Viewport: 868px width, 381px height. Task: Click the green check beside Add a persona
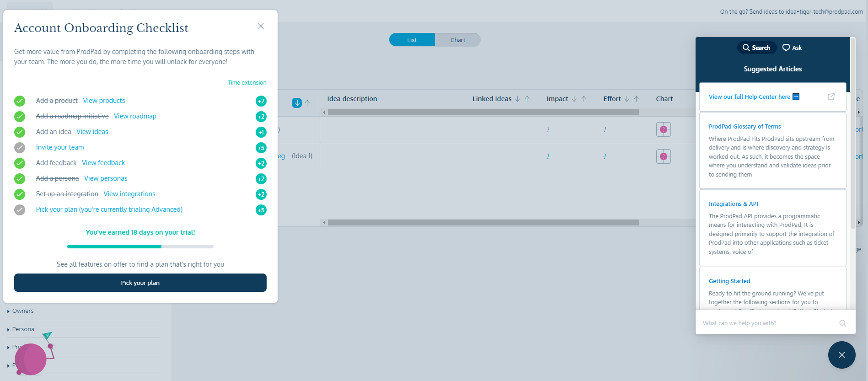20,179
